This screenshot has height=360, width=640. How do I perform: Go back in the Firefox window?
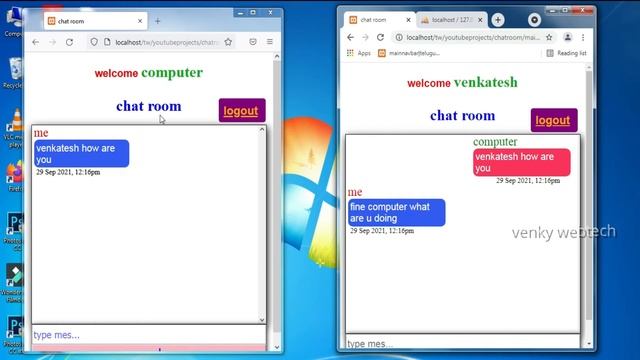click(x=36, y=42)
